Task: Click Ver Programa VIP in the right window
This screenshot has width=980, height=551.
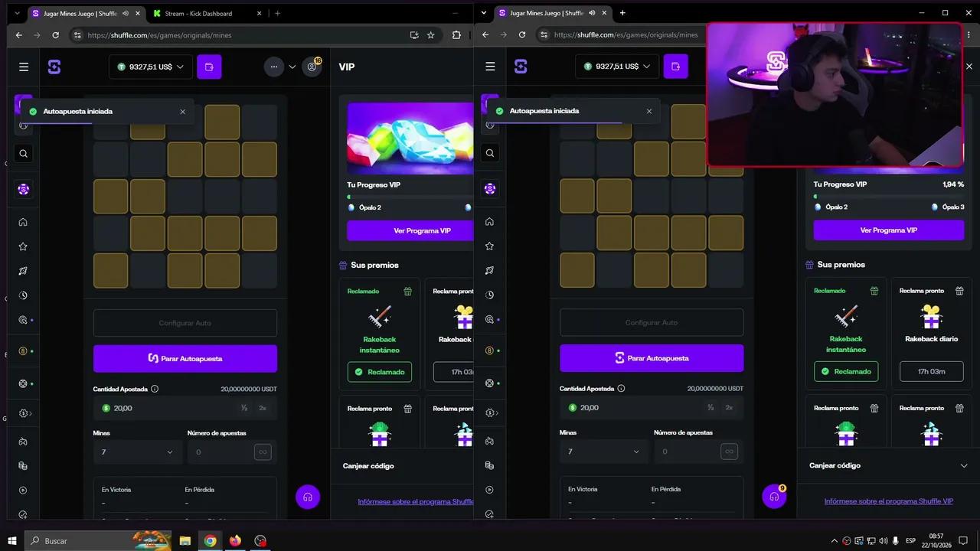Action: pyautogui.click(x=888, y=230)
